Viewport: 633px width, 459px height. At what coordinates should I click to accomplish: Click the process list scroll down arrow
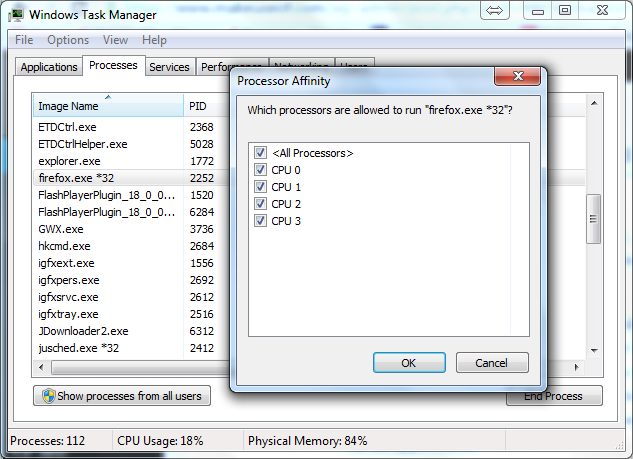click(x=594, y=350)
